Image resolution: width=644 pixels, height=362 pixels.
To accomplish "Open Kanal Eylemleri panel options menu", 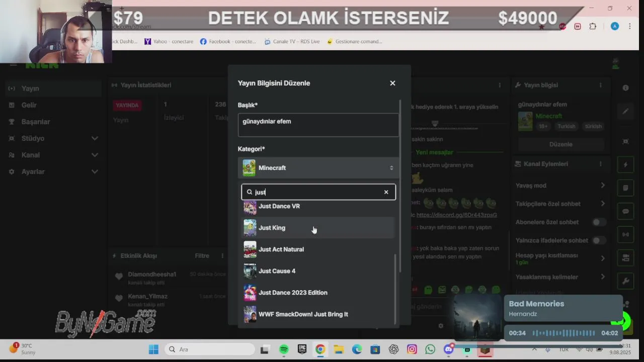I will [600, 164].
